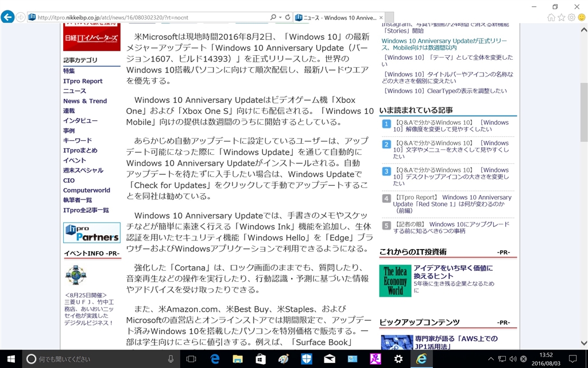588x368 pixels.
Task: Open ranked article 3 about デスクトップアイコン
Action: (x=451, y=177)
